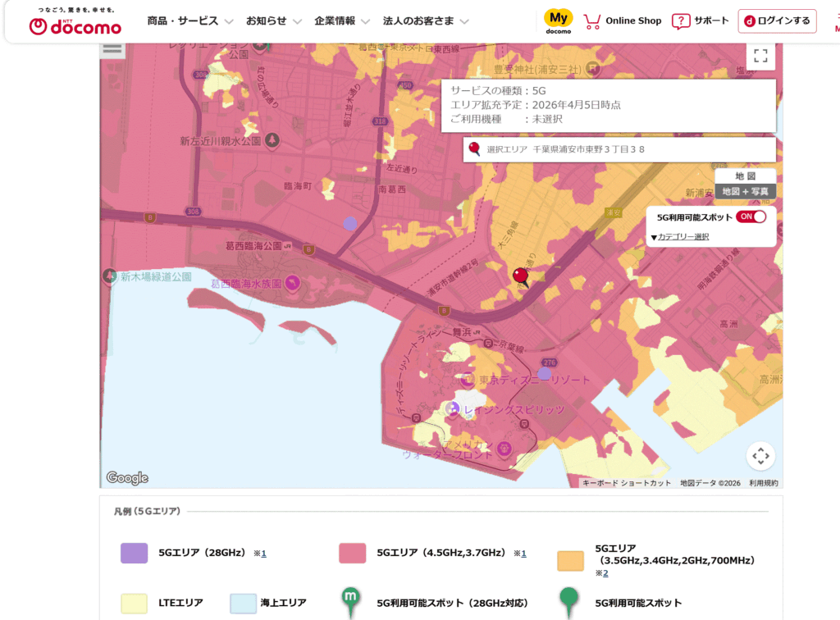Click the Tokyo Disney Resort marker

tap(468, 380)
